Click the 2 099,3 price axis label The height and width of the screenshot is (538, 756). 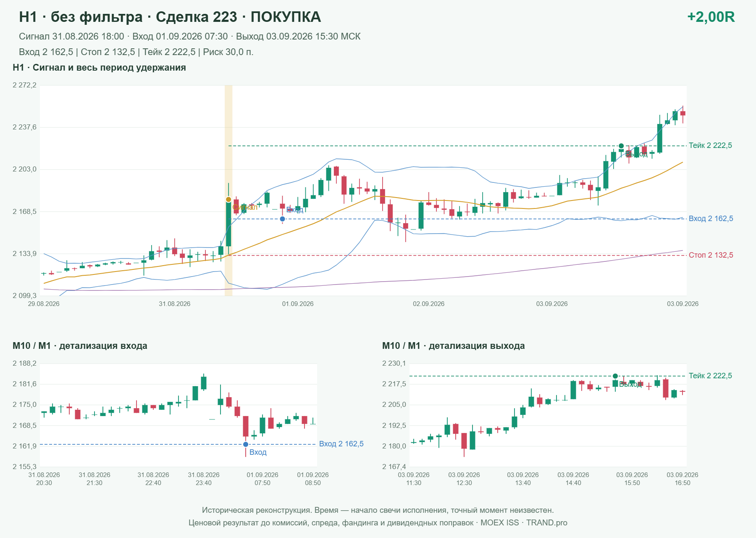point(24,296)
